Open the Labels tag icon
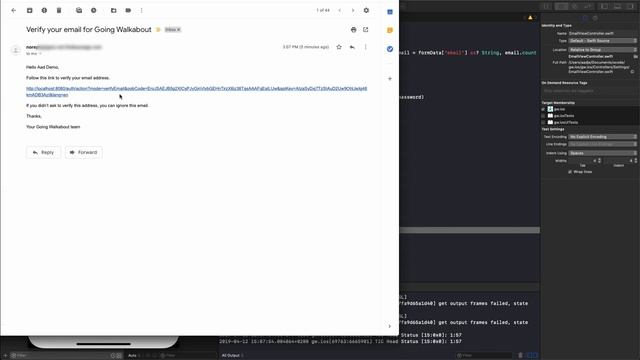The width and height of the screenshot is (640, 360). point(128,10)
